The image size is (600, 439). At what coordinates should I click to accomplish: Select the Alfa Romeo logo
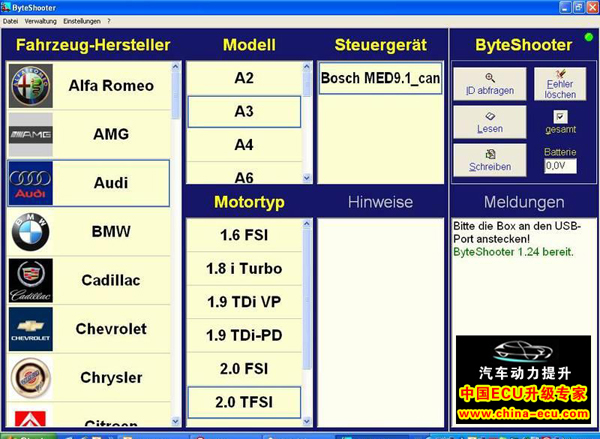(x=31, y=86)
